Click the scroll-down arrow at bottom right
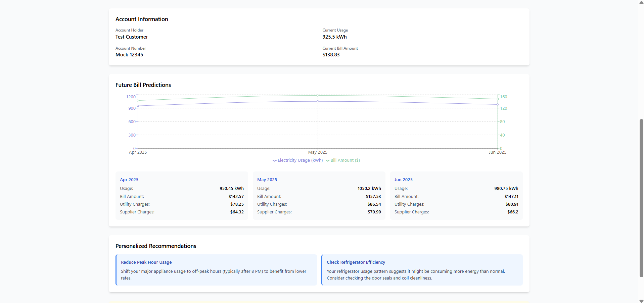 pos(641,300)
